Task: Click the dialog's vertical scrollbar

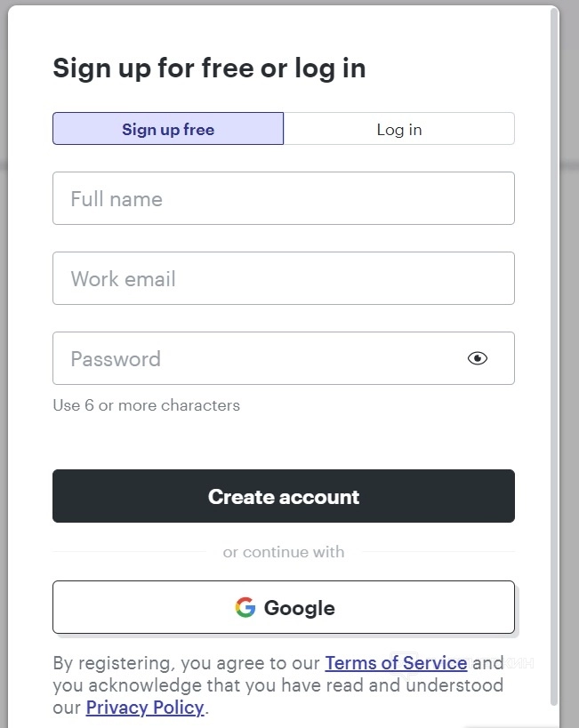Action: (555, 356)
